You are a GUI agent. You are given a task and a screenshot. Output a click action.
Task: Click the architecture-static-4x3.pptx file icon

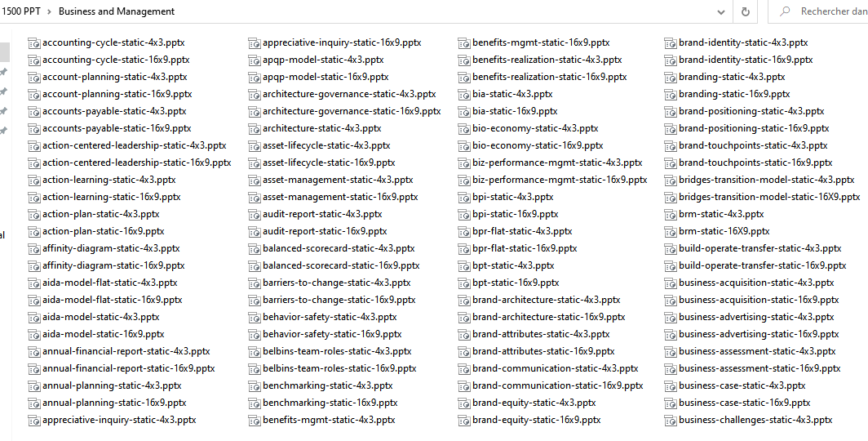point(254,129)
